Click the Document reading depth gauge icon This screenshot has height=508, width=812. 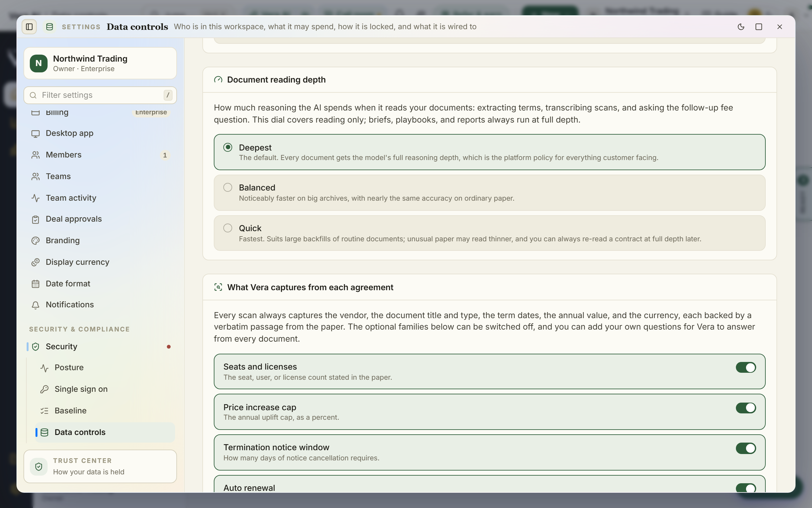218,80
